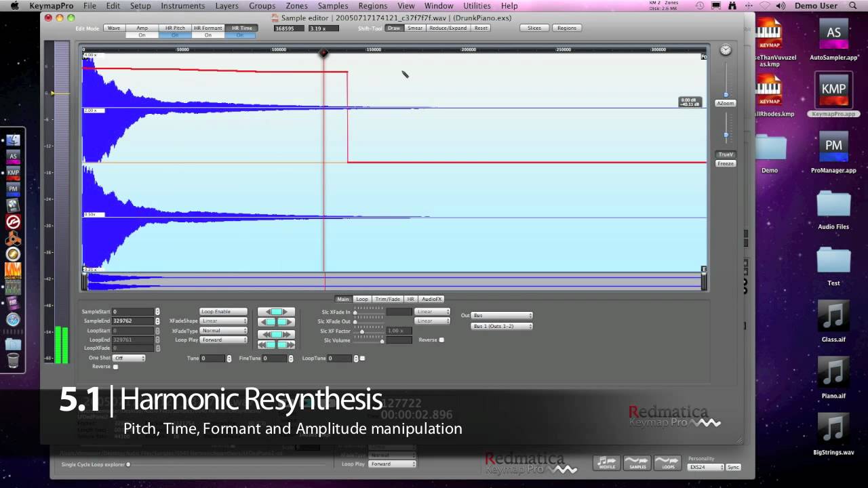Toggle the LoopTune checkbox
868x488 pixels.
(362, 358)
